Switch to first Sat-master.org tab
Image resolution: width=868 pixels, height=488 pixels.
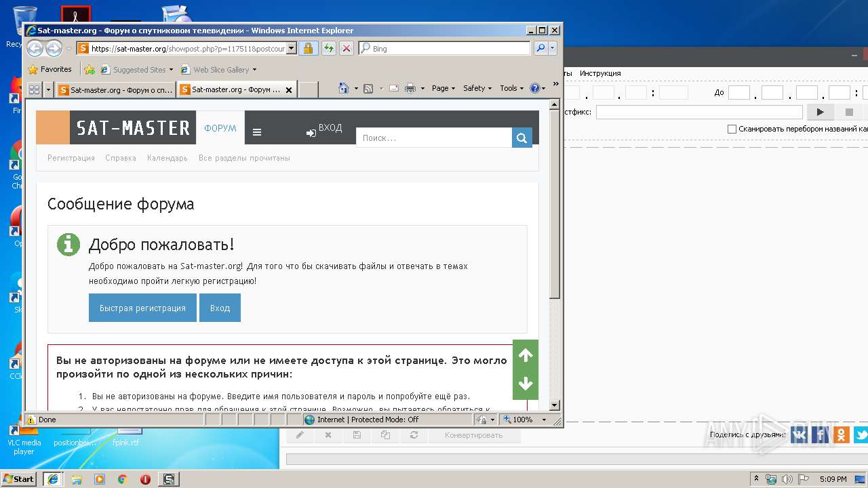pyautogui.click(x=115, y=89)
